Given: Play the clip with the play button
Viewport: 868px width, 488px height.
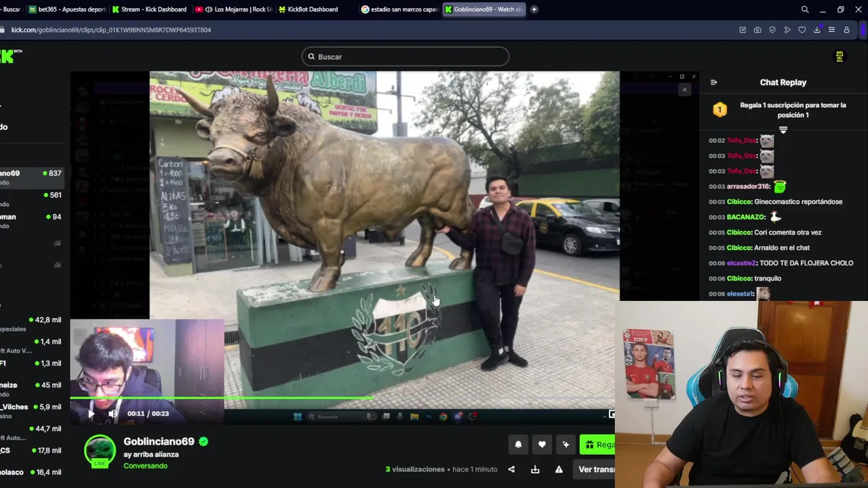Looking at the screenshot, I should pos(92,413).
